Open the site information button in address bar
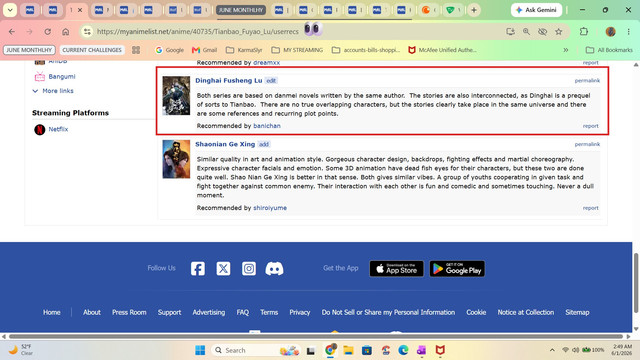 click(87, 31)
